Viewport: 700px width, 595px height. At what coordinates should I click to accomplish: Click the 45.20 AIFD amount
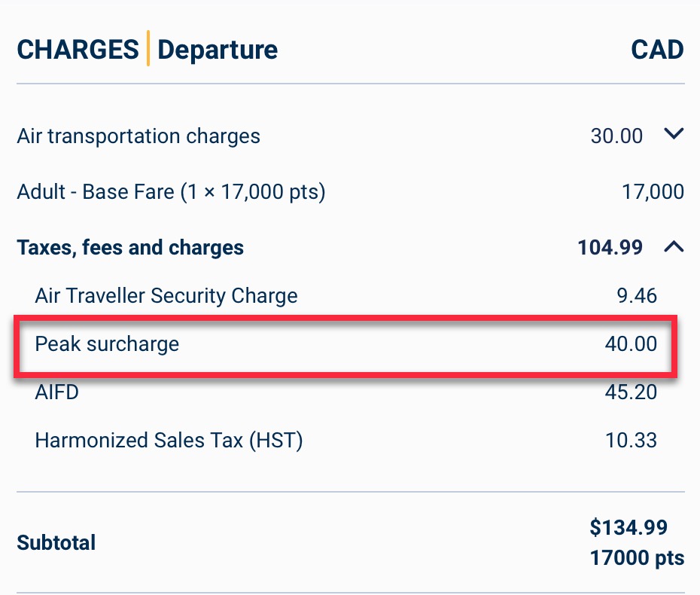(x=631, y=392)
